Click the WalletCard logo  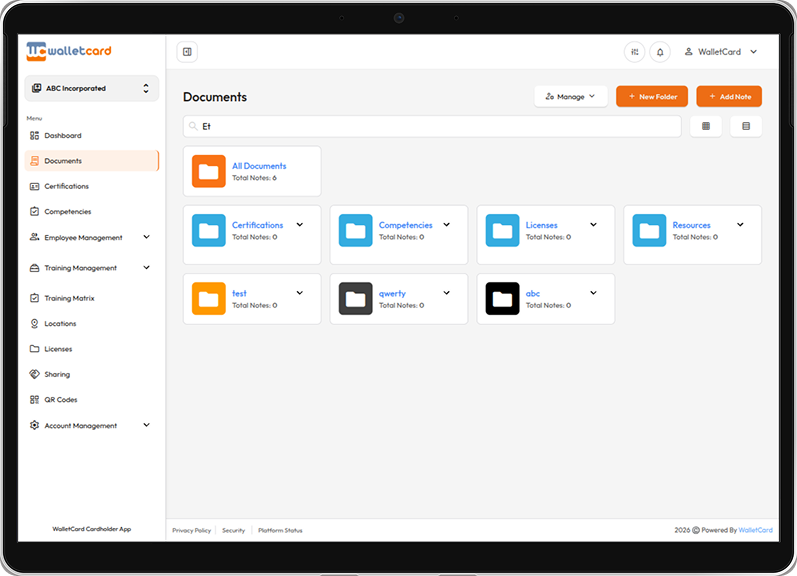pos(69,51)
